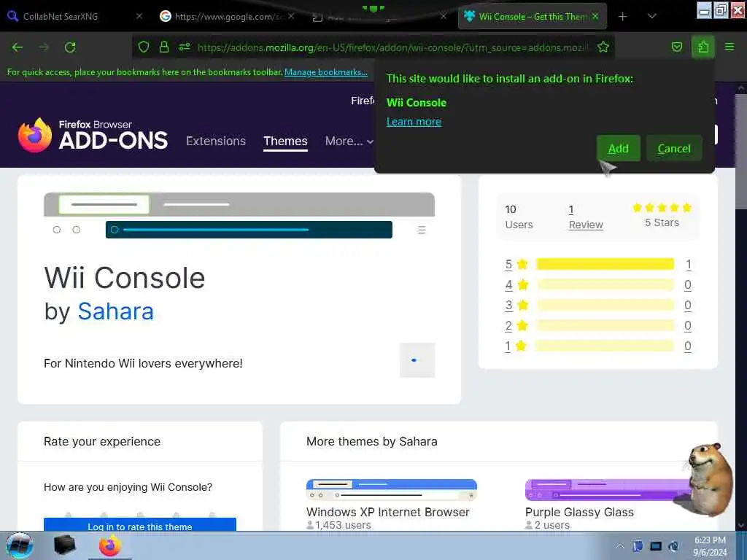
Task: Close the CollabNet SearXNG tab
Action: pos(139,17)
